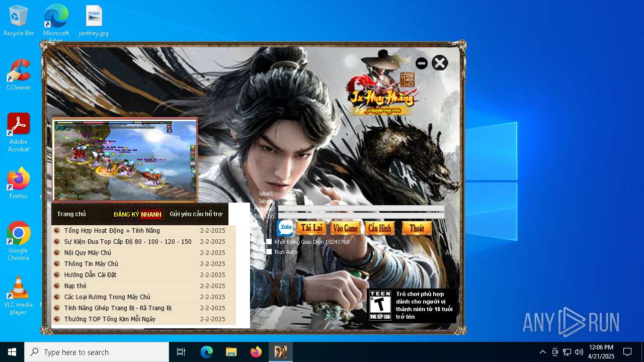Open Recycle Bin desktop icon
This screenshot has width=644, height=362.
(19, 21)
